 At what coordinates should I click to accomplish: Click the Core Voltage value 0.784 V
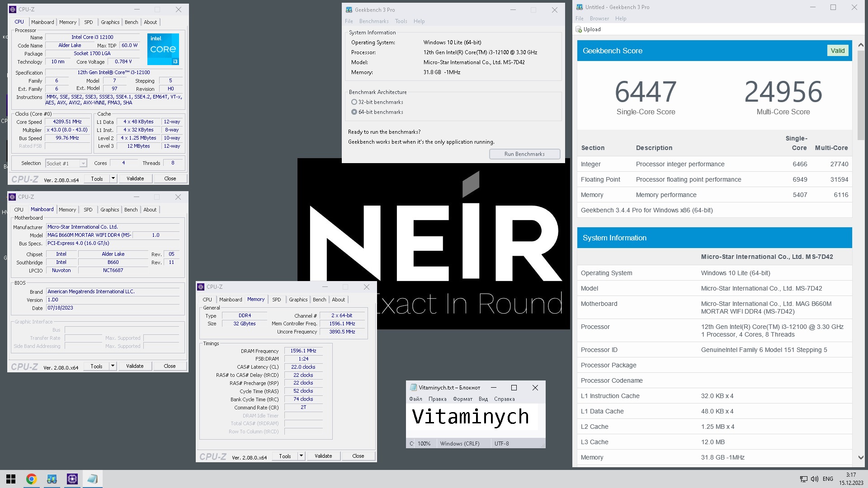pos(123,62)
